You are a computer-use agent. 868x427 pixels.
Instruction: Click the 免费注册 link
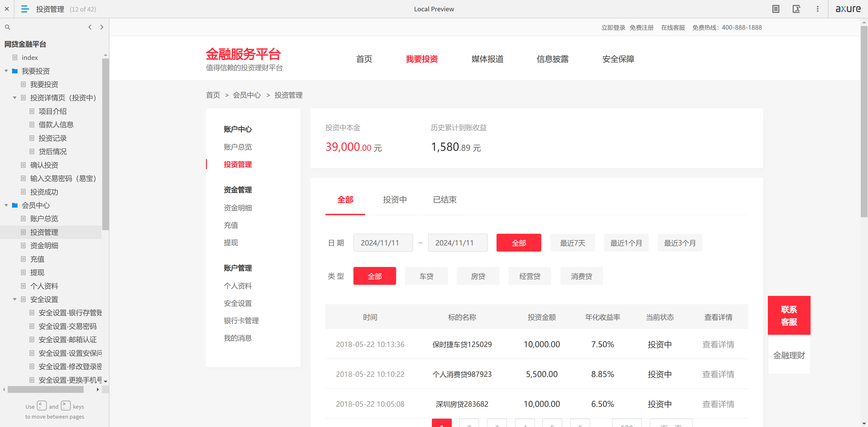tap(642, 28)
